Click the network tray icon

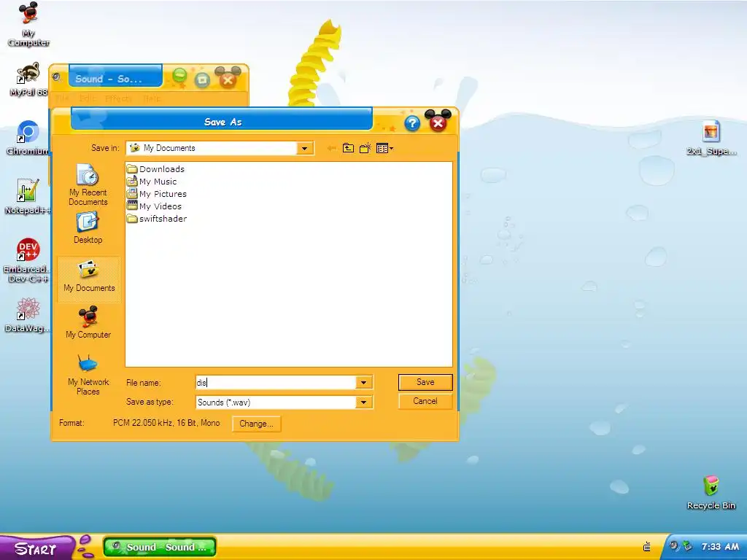click(x=687, y=546)
